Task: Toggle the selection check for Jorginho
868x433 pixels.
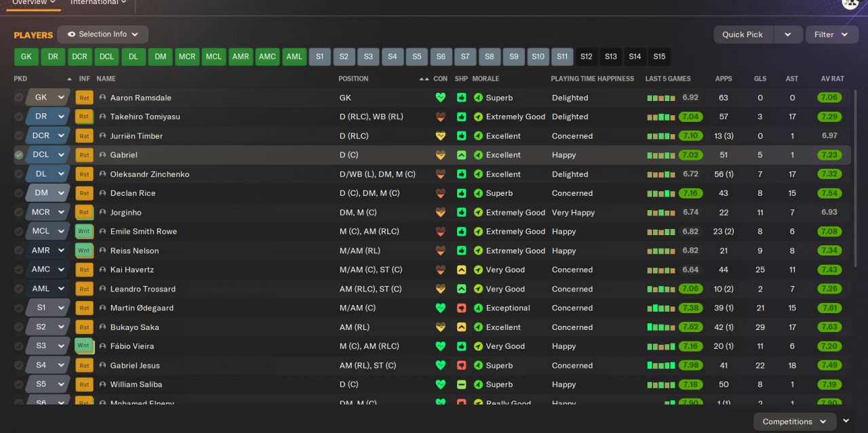Action: [x=19, y=212]
